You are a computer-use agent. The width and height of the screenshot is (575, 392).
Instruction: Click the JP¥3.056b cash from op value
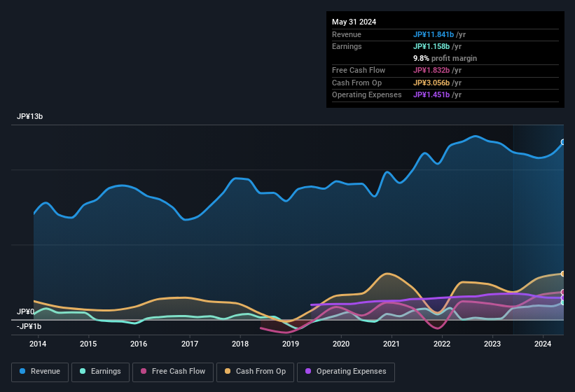(431, 83)
